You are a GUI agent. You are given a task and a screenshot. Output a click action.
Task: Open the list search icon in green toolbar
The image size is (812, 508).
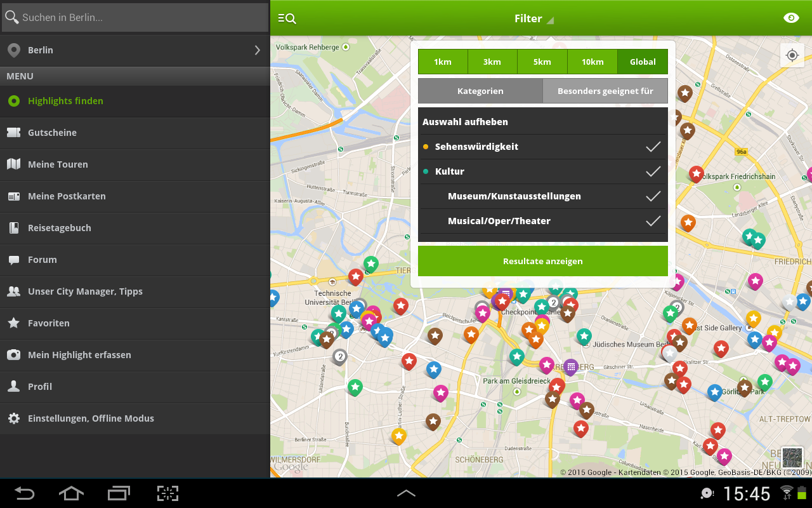[287, 18]
